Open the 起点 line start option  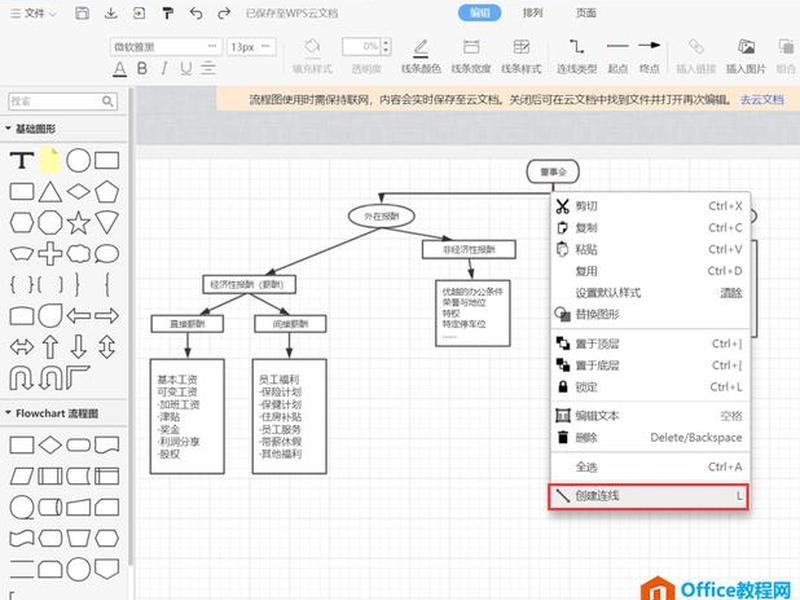point(617,56)
